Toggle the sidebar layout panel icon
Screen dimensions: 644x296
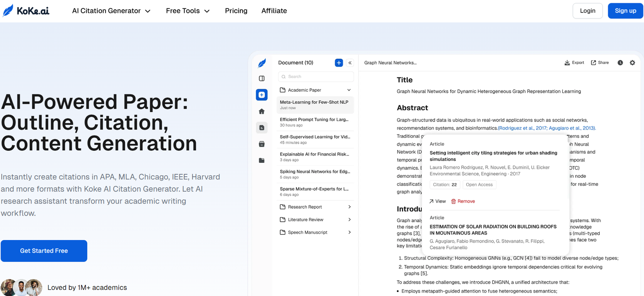262,78
